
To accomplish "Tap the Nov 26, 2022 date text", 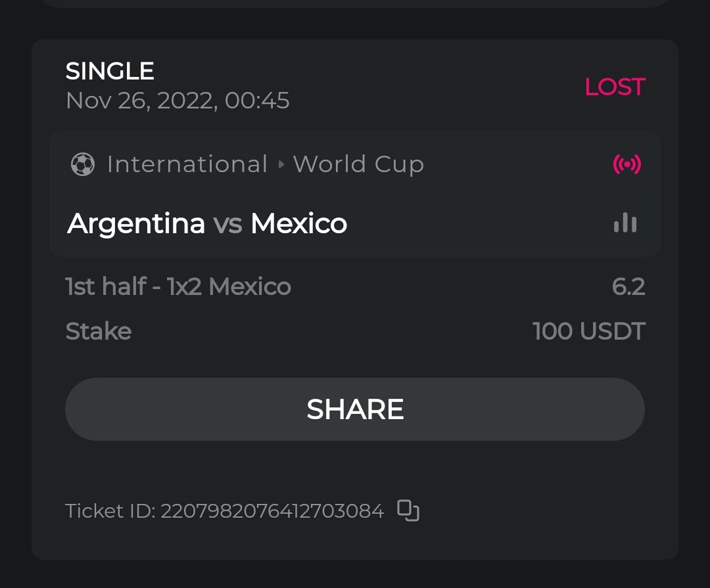I will pos(177,101).
